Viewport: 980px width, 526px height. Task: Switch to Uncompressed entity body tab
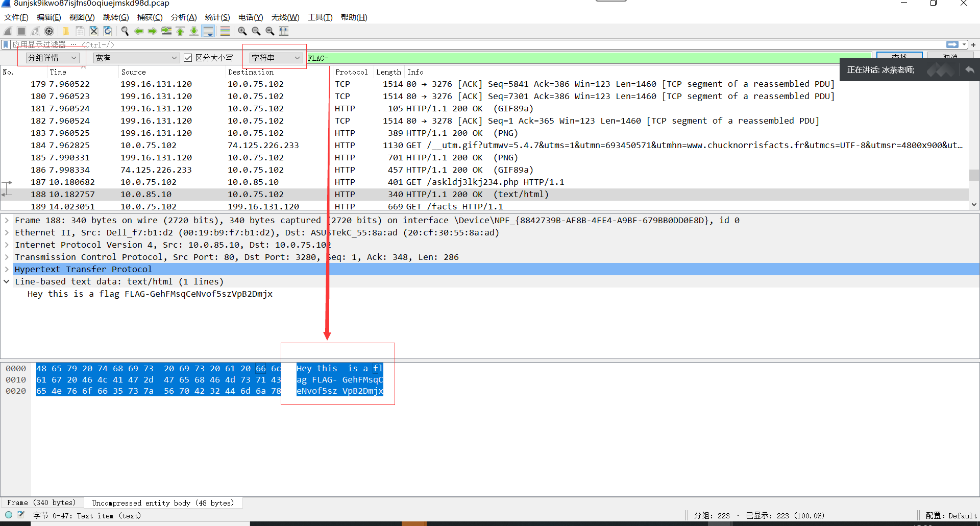163,503
